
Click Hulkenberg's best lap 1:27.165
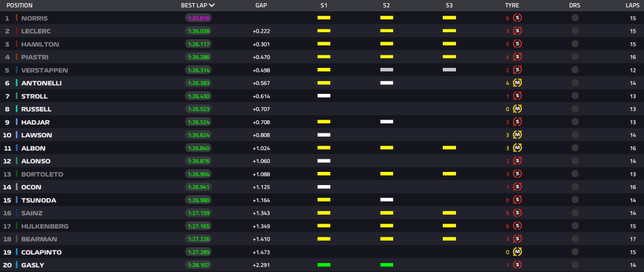point(198,226)
